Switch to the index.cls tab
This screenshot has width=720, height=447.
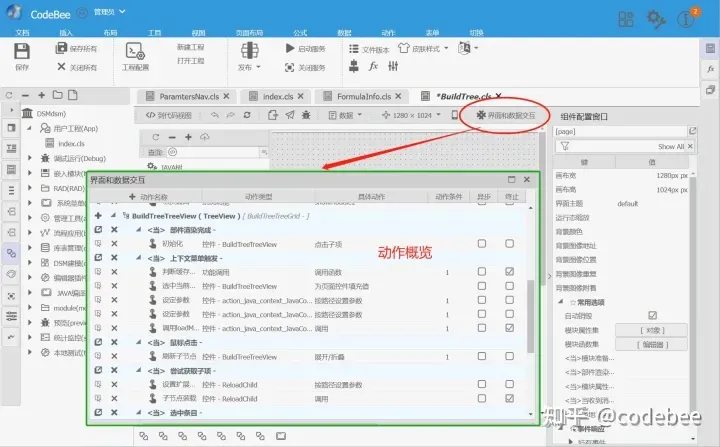pyautogui.click(x=263, y=96)
